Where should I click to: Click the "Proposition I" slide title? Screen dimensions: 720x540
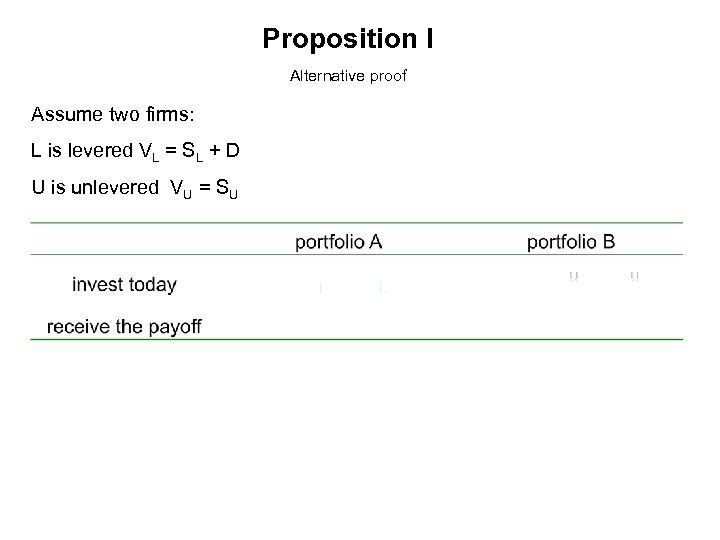347,39
